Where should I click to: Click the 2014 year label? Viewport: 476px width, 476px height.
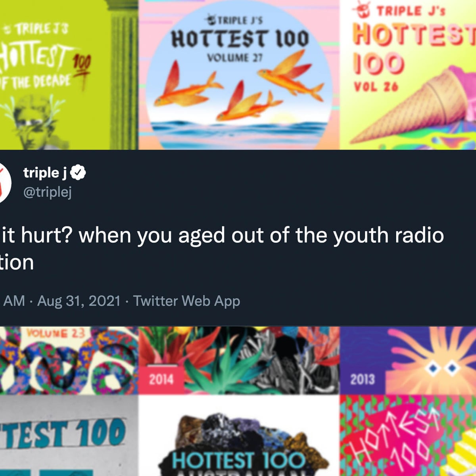click(x=161, y=380)
